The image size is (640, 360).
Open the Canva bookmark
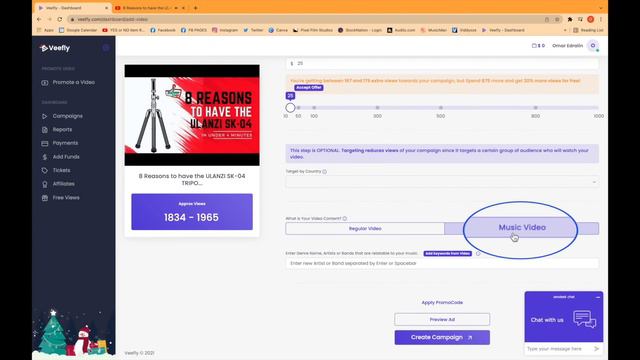click(278, 30)
